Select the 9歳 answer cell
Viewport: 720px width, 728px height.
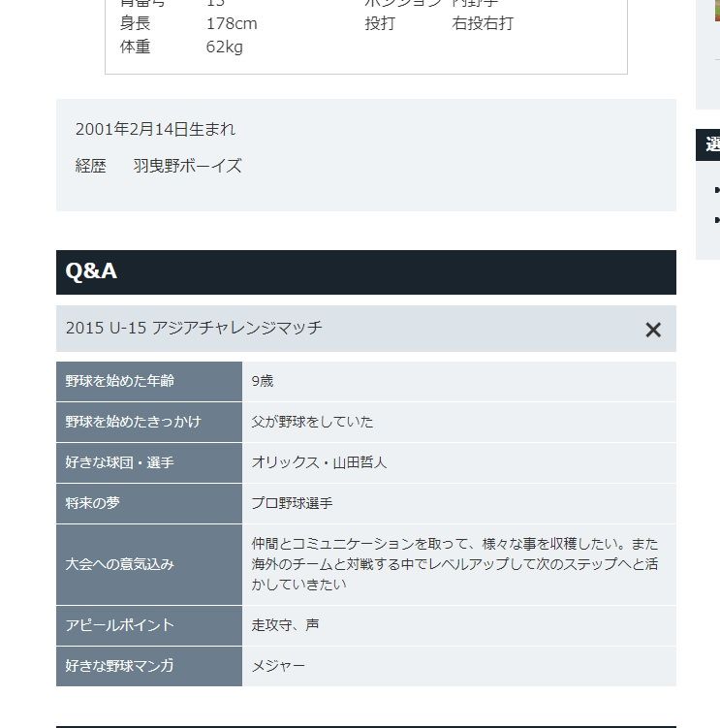459,381
